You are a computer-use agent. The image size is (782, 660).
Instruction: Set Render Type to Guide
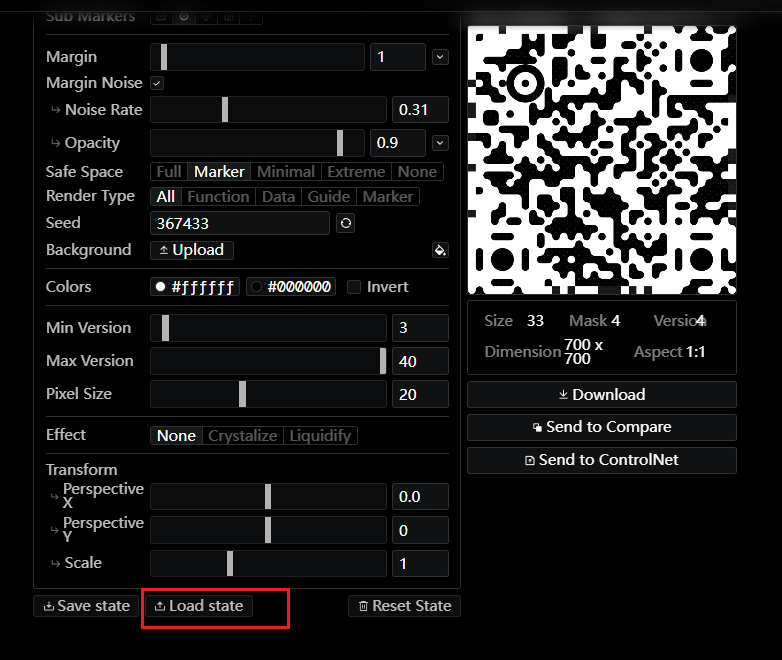tap(329, 197)
